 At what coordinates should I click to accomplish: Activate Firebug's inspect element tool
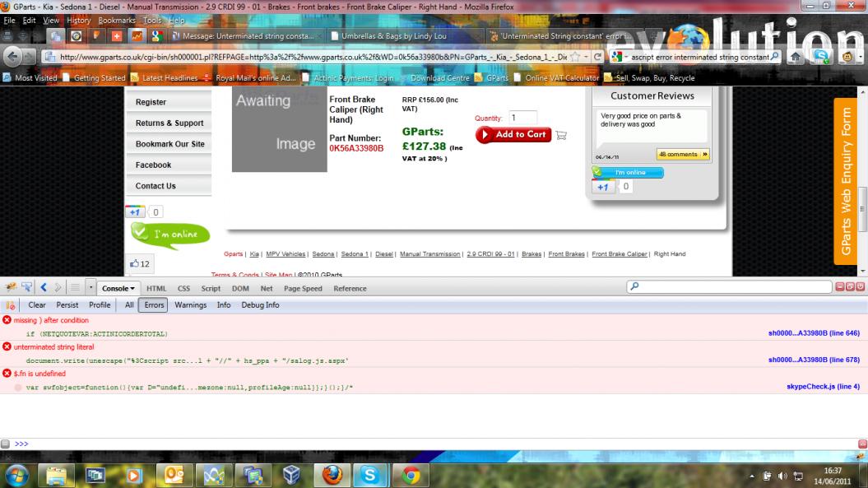26,287
